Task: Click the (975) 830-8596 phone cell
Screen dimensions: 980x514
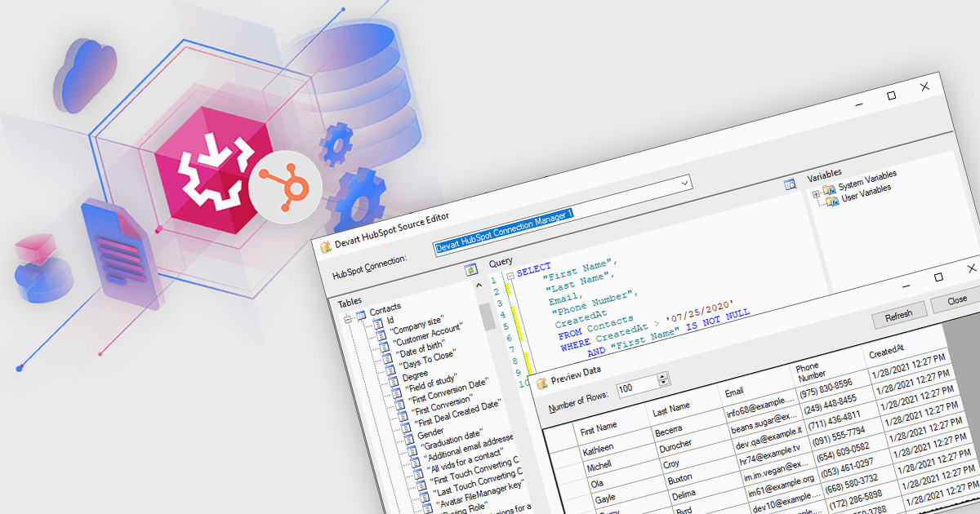Action: point(825,388)
